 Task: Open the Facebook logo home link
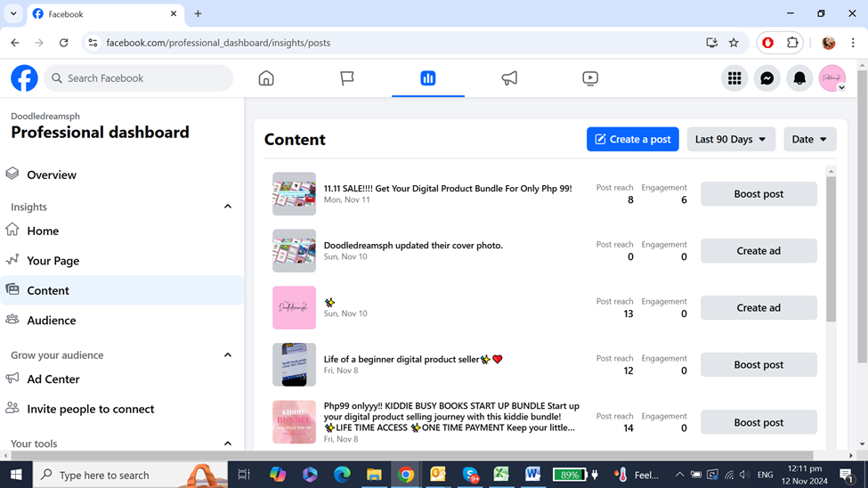(x=24, y=78)
